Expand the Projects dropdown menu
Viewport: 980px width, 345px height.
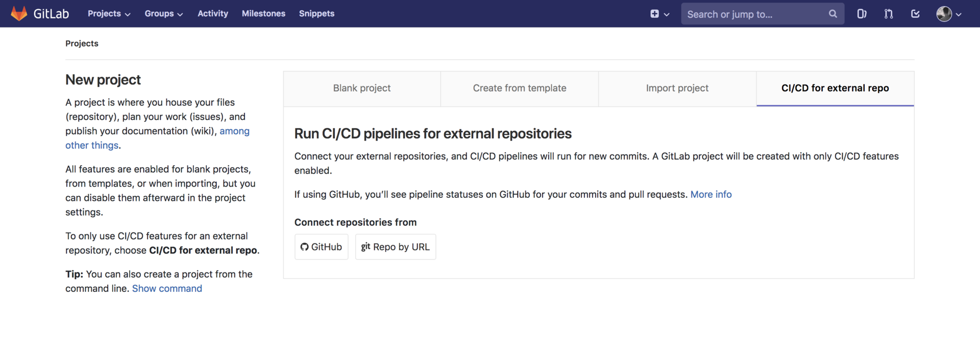tap(109, 14)
